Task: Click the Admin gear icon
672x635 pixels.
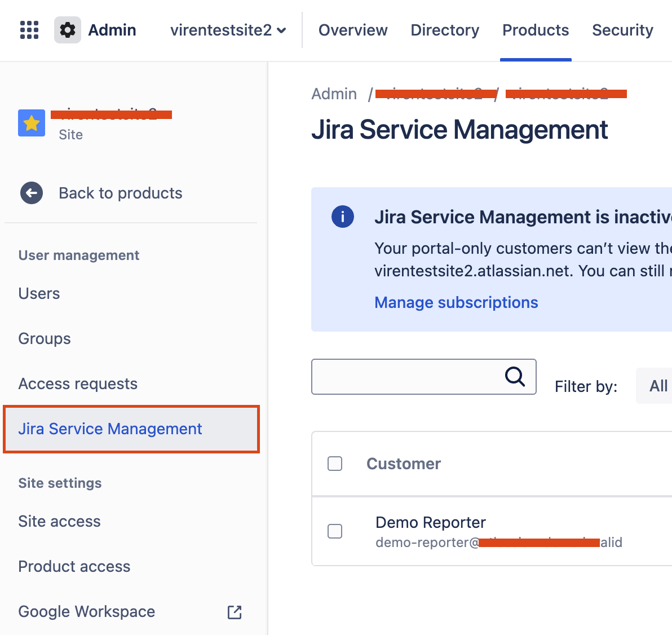Action: tap(67, 30)
